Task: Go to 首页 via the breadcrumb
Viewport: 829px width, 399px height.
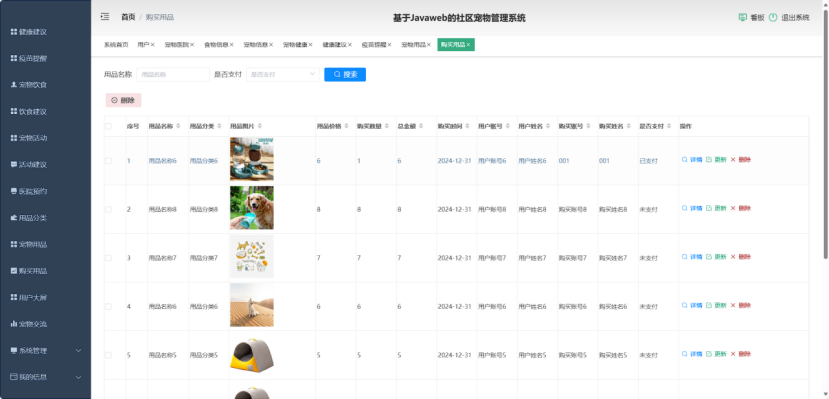Action: 128,17
